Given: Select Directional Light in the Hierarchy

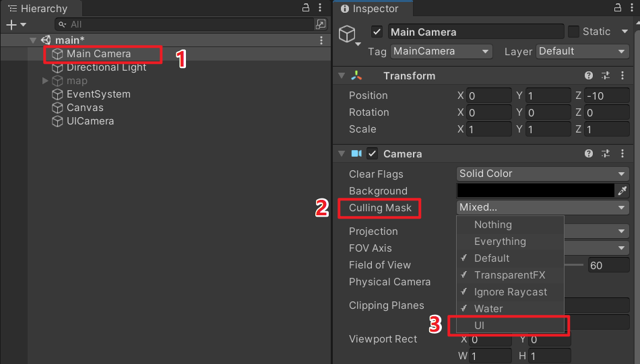Looking at the screenshot, I should pyautogui.click(x=106, y=67).
